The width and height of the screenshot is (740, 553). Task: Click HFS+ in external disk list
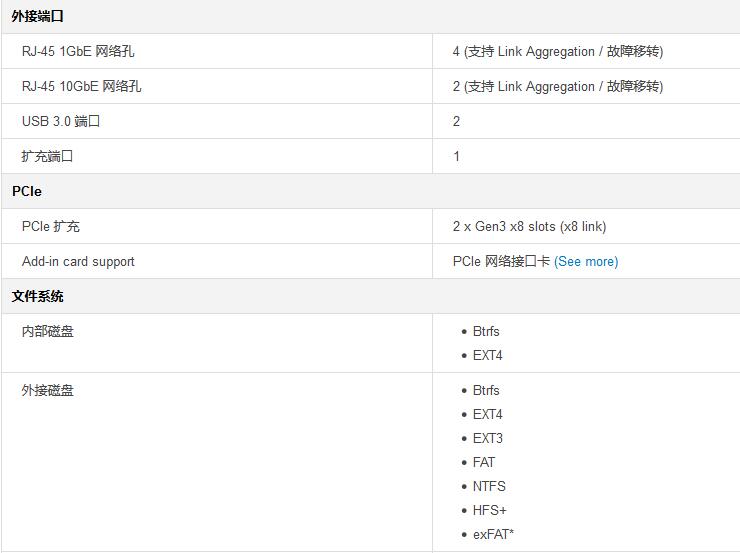click(489, 510)
